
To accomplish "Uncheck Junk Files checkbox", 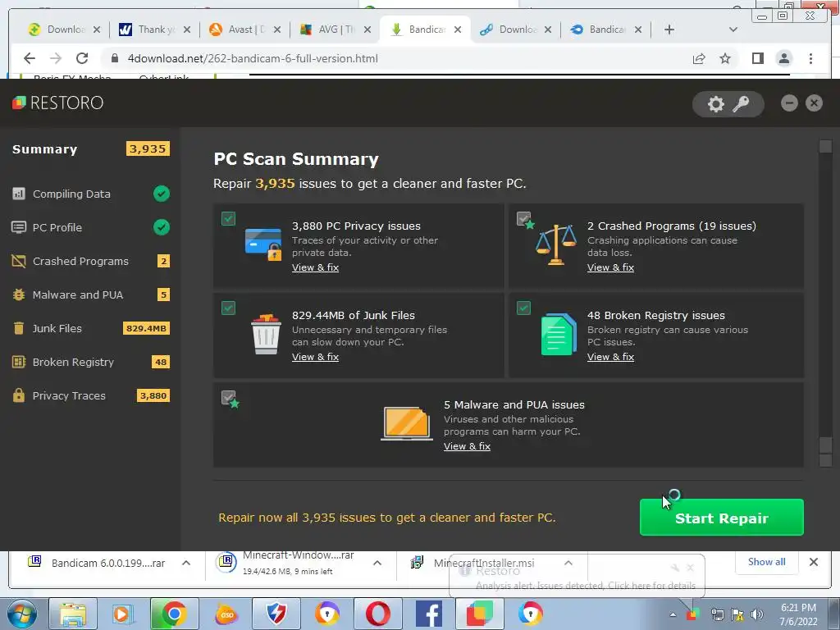I will pos(228,308).
